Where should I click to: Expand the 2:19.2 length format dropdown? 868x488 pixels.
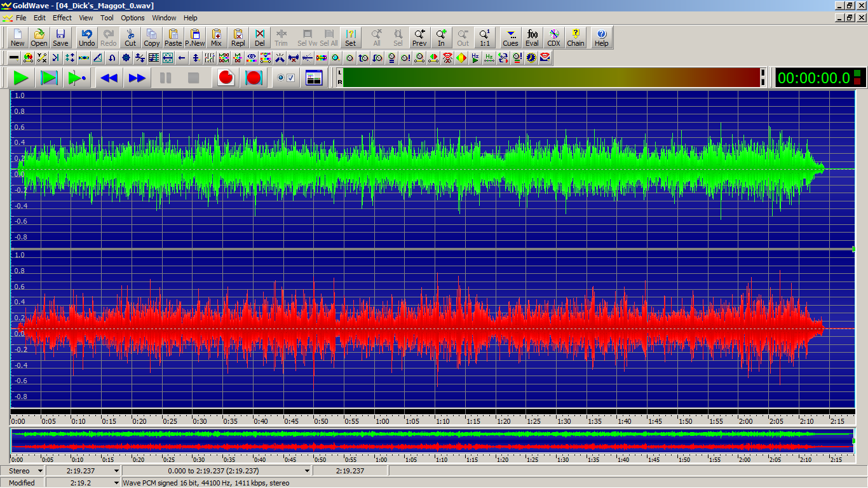point(116,483)
